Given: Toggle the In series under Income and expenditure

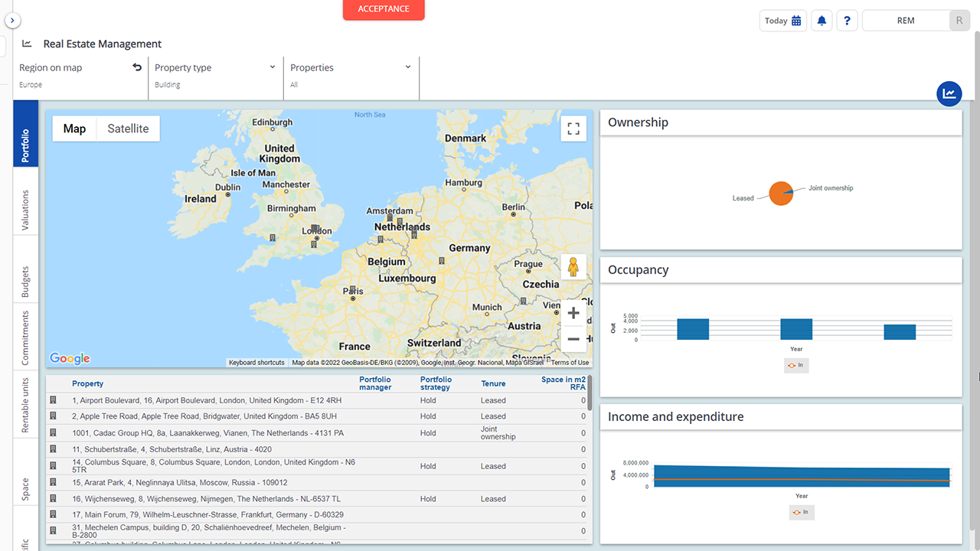Looking at the screenshot, I should click(801, 512).
